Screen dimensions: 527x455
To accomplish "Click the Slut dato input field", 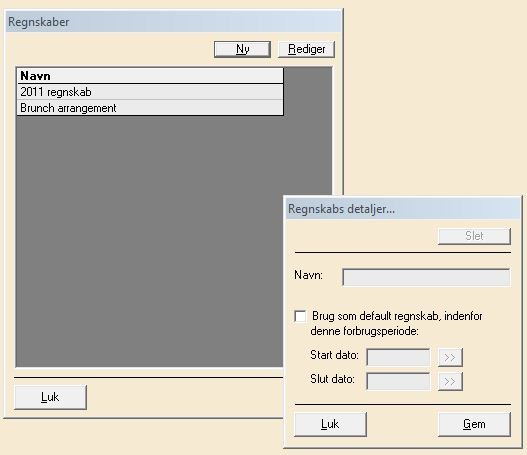I will tap(398, 381).
